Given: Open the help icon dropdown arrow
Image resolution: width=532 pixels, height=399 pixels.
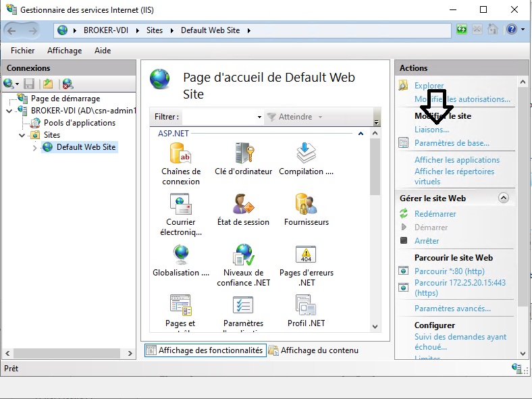Looking at the screenshot, I should pyautogui.click(x=523, y=30).
